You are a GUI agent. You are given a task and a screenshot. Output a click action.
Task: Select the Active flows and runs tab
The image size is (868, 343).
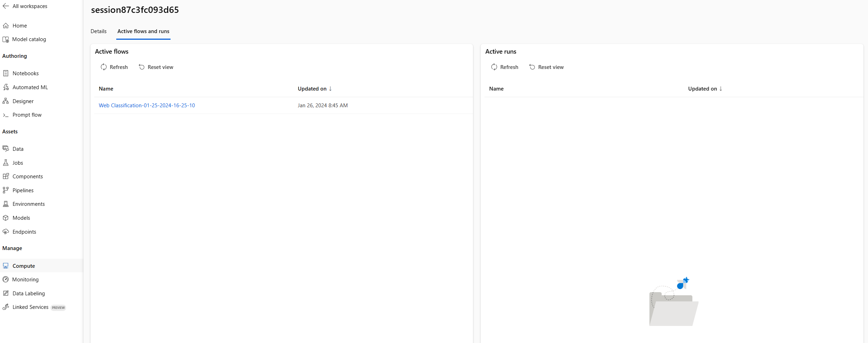[x=143, y=31]
